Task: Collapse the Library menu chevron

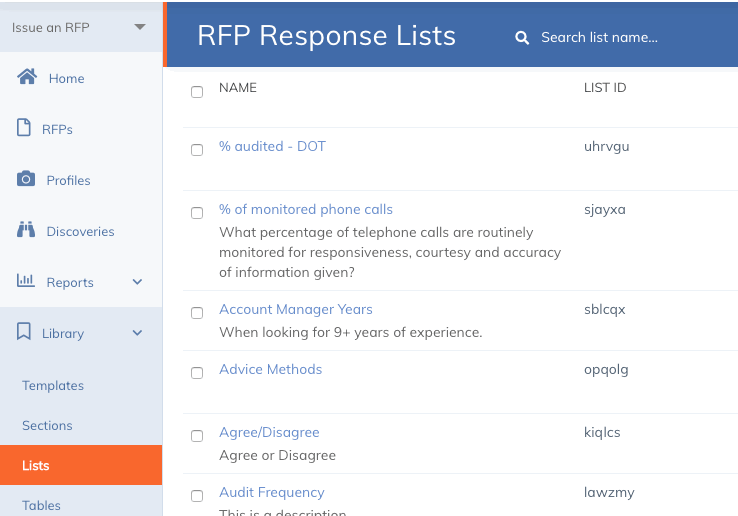Action: pyautogui.click(x=138, y=333)
